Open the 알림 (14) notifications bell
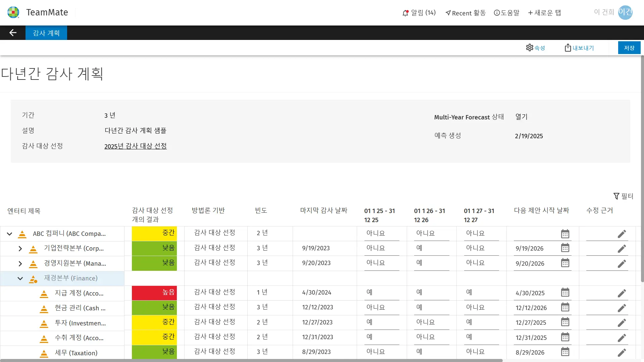The image size is (644, 362). [406, 13]
